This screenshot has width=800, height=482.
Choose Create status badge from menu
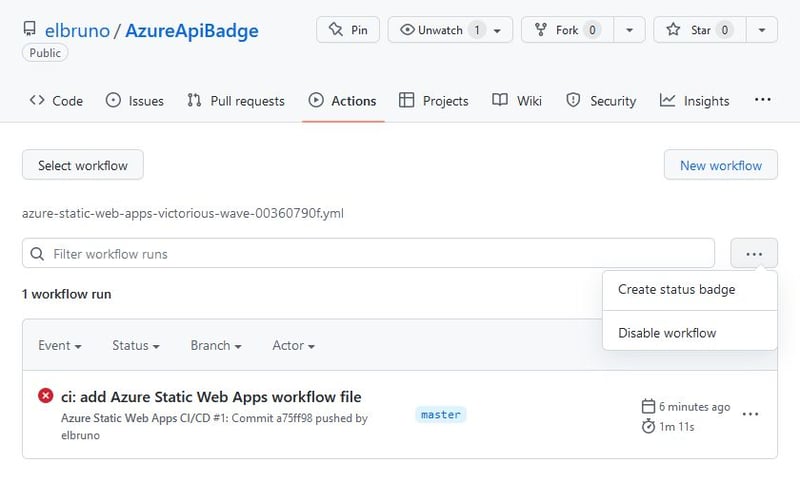tap(689, 290)
